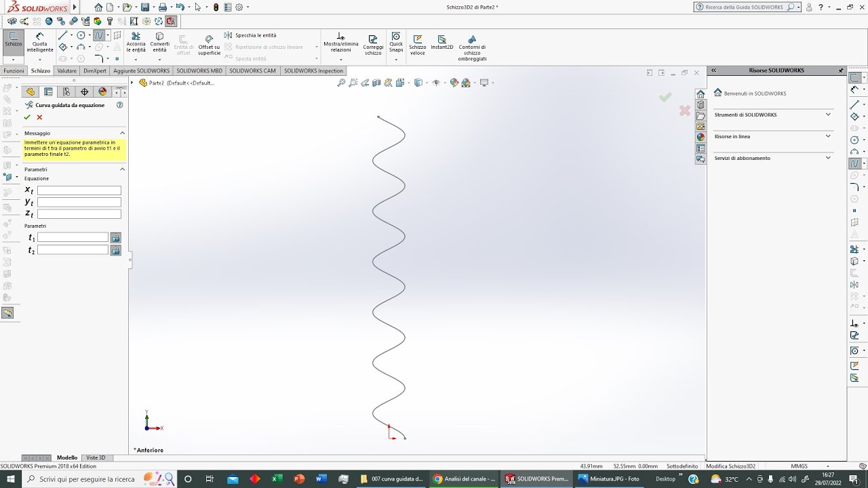868x488 pixels.
Task: Open the view orientation cube icon
Action: pyautogui.click(x=400, y=83)
